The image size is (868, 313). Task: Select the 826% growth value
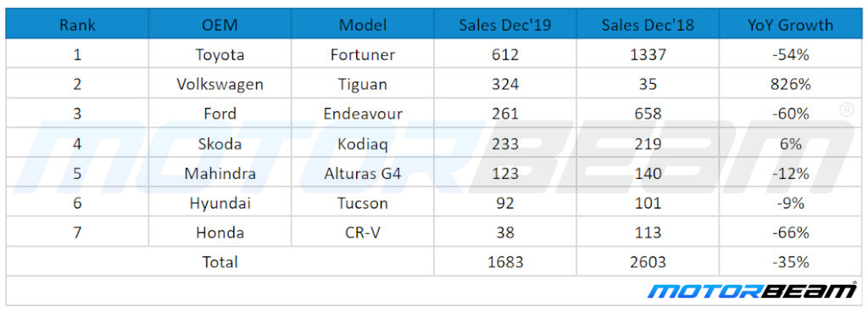click(791, 84)
